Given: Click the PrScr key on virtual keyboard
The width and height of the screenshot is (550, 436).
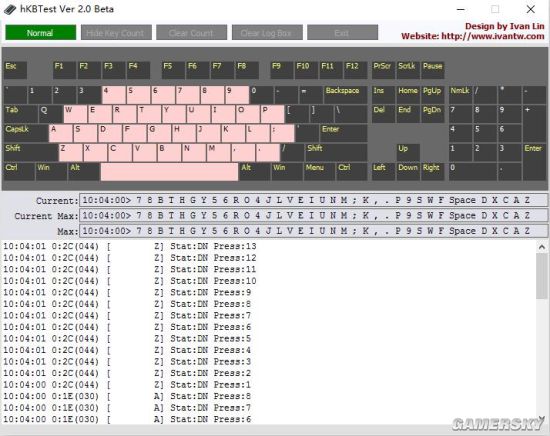Looking at the screenshot, I should pos(383,70).
